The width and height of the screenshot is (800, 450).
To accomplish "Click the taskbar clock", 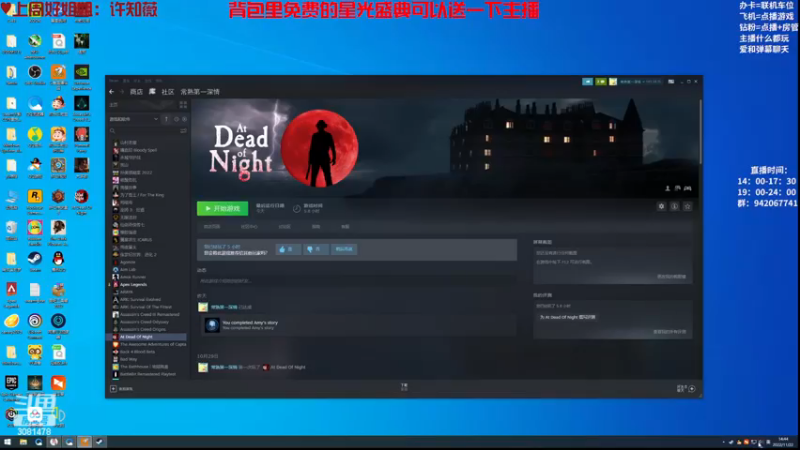I will [783, 442].
